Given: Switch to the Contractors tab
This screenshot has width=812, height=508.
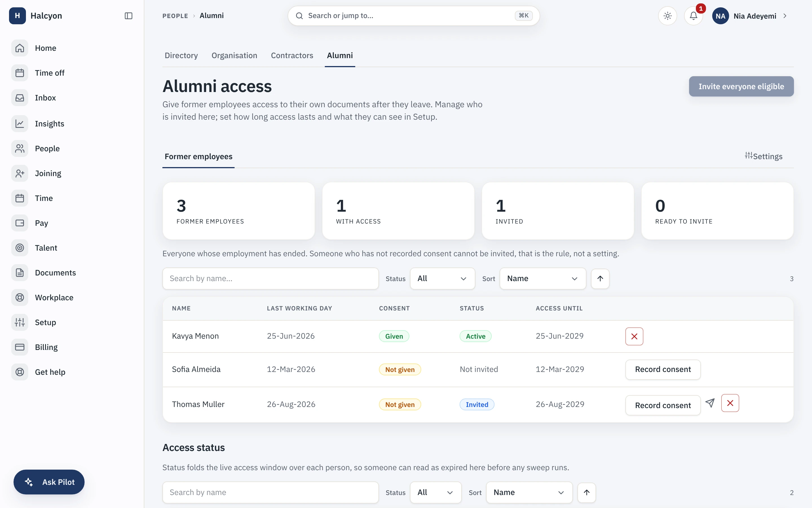Looking at the screenshot, I should [292, 55].
